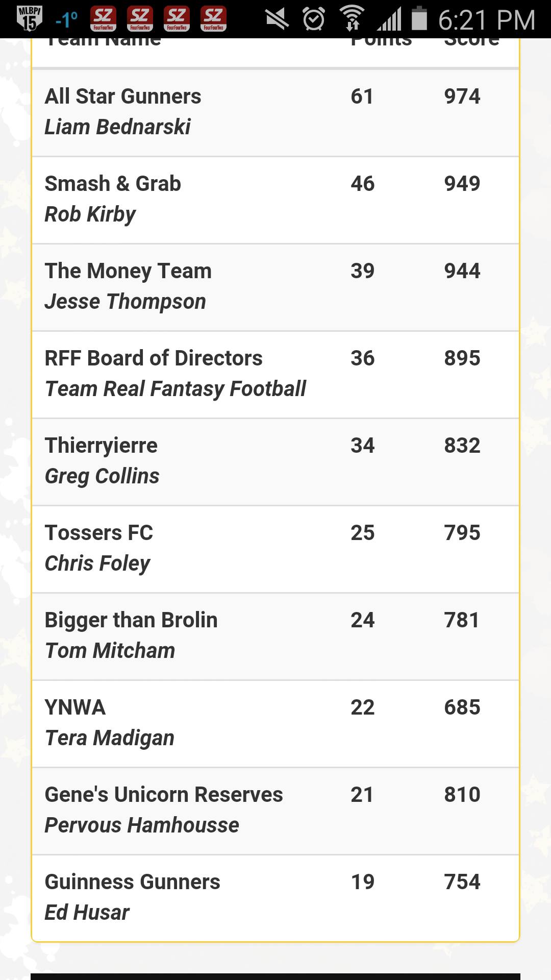Tap the MLB PI 15 notification icon
Viewport: 551px width, 980px height.
click(x=29, y=18)
